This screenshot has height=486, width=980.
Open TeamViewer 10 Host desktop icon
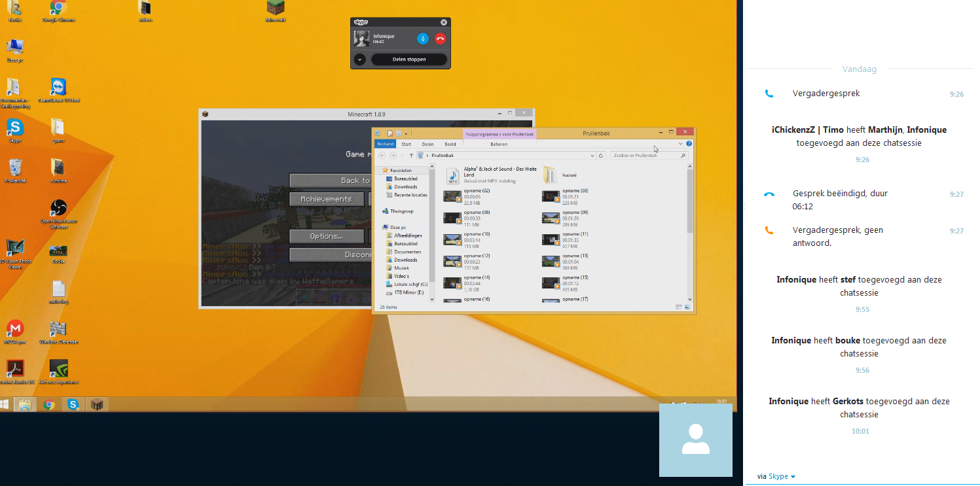click(58, 91)
